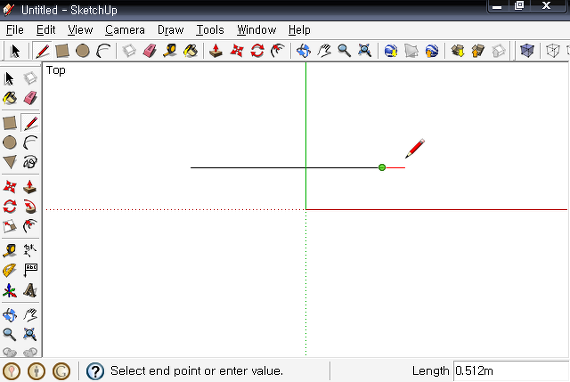
Task: Choose Offset tool in top toolbar
Action: click(x=278, y=51)
